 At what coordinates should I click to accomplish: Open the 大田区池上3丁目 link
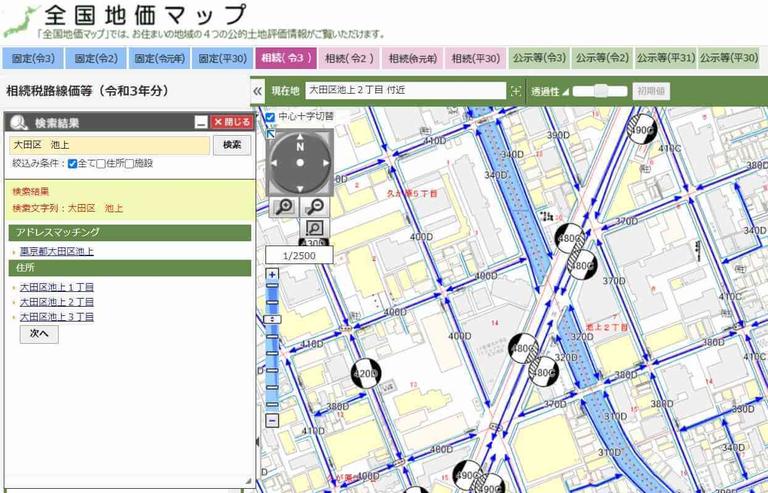[x=56, y=317]
